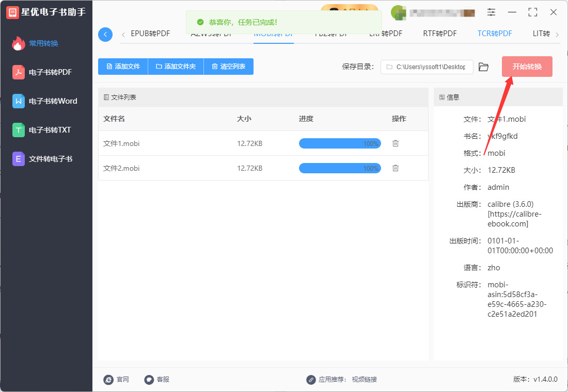Image resolution: width=568 pixels, height=392 pixels.
Task: Click format value mobi in info panel
Action: [x=496, y=153]
